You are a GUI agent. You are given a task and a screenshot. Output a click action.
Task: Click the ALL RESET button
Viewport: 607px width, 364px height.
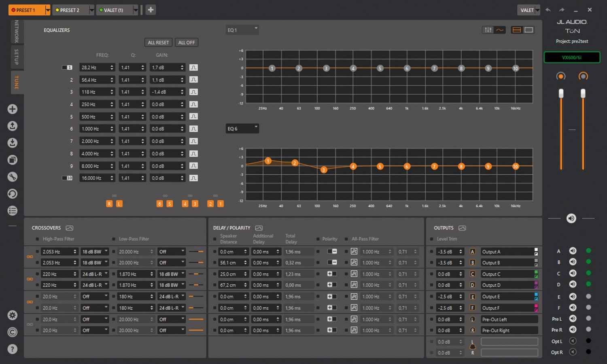tap(158, 42)
